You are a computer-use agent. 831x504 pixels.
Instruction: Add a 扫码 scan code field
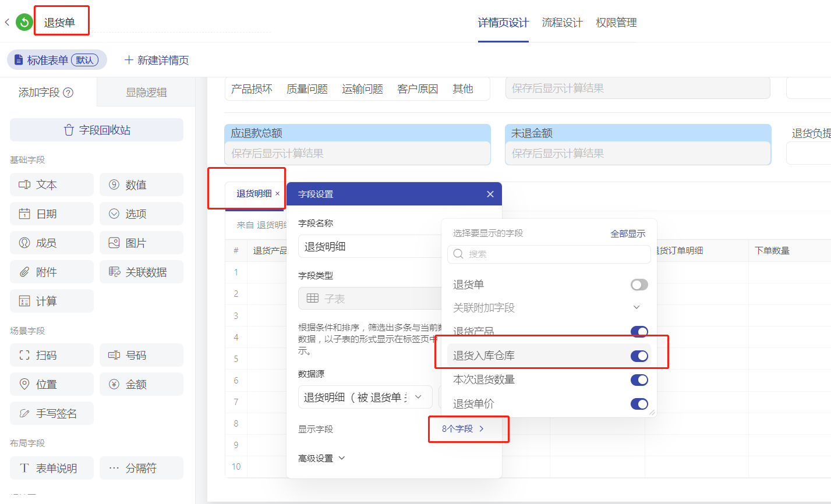52,355
